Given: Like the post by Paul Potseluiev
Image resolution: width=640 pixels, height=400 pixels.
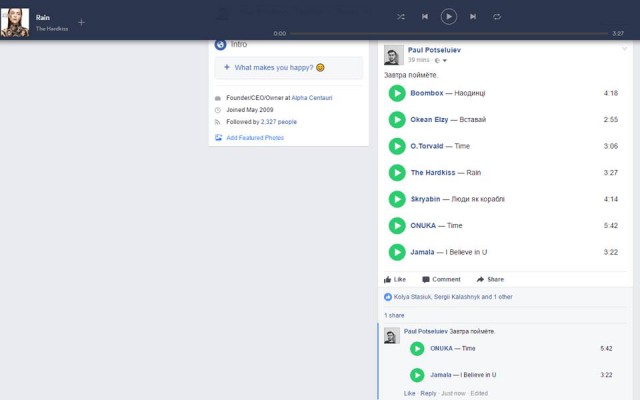Looking at the screenshot, I should click(x=395, y=279).
